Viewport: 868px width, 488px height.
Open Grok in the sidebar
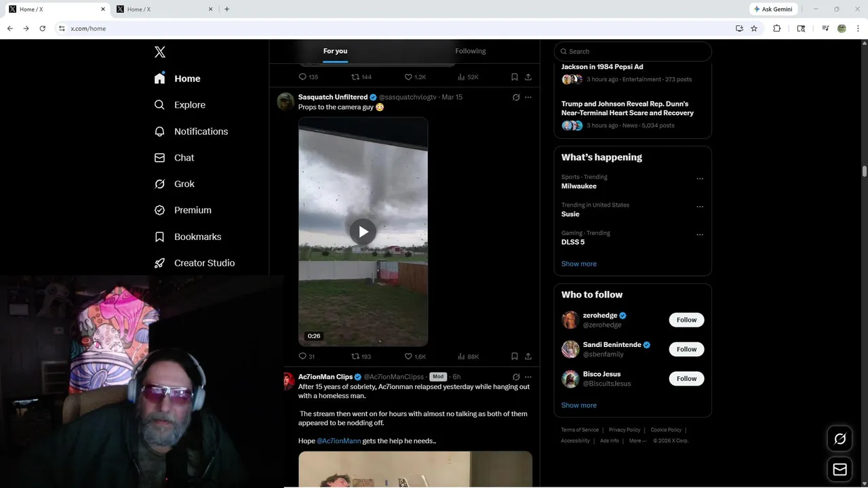(174, 184)
